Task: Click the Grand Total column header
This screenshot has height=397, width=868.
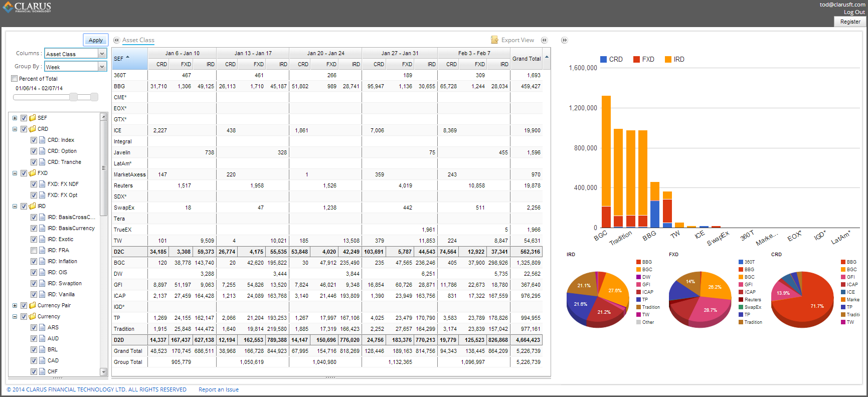Action: (527, 59)
